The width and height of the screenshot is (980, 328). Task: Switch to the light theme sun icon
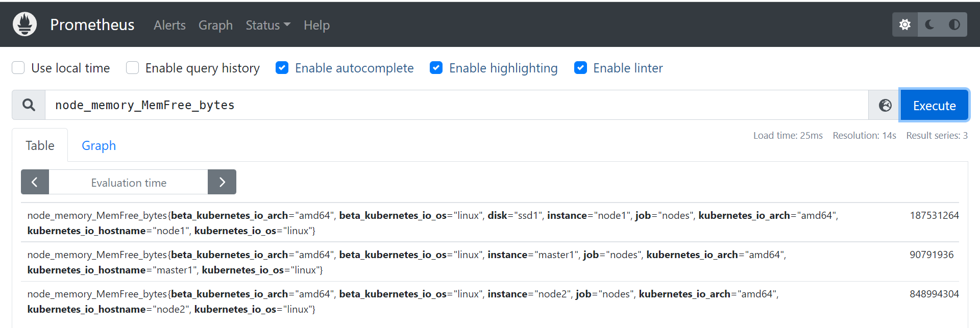pos(905,24)
